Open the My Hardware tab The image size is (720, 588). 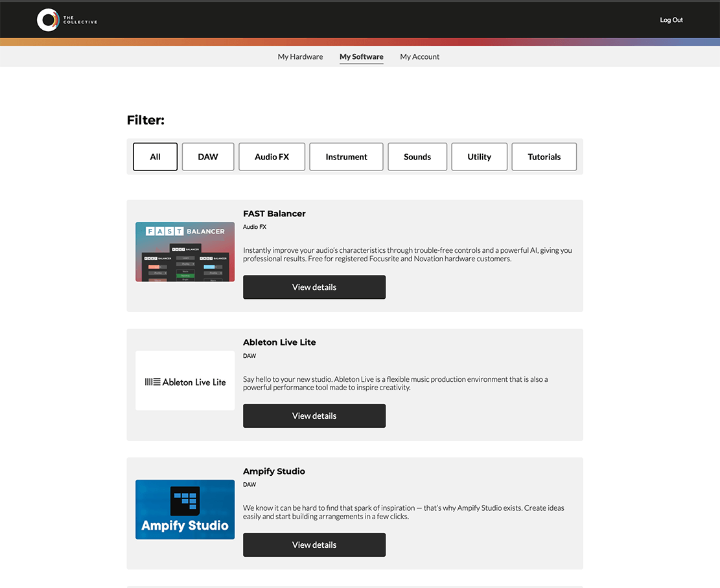[300, 57]
